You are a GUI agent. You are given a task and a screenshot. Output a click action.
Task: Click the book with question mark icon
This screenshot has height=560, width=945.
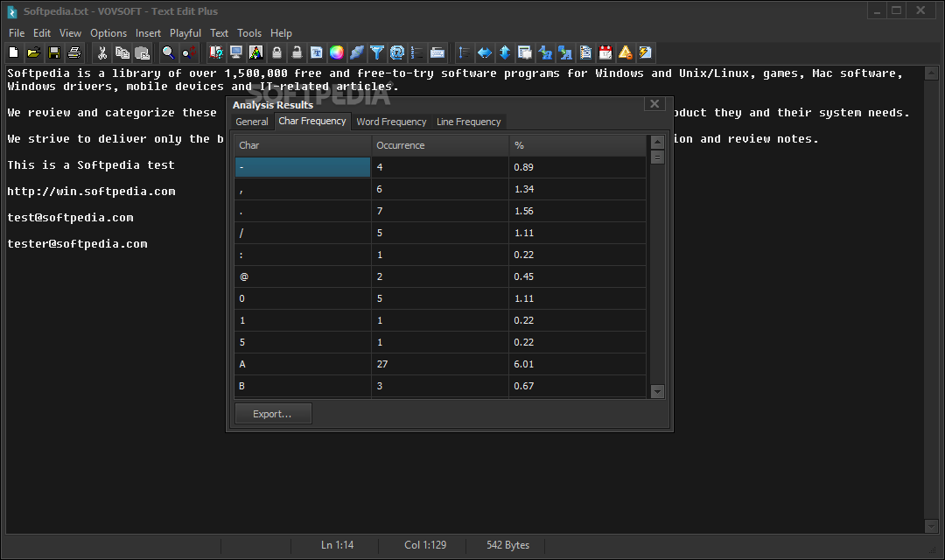coord(216,52)
